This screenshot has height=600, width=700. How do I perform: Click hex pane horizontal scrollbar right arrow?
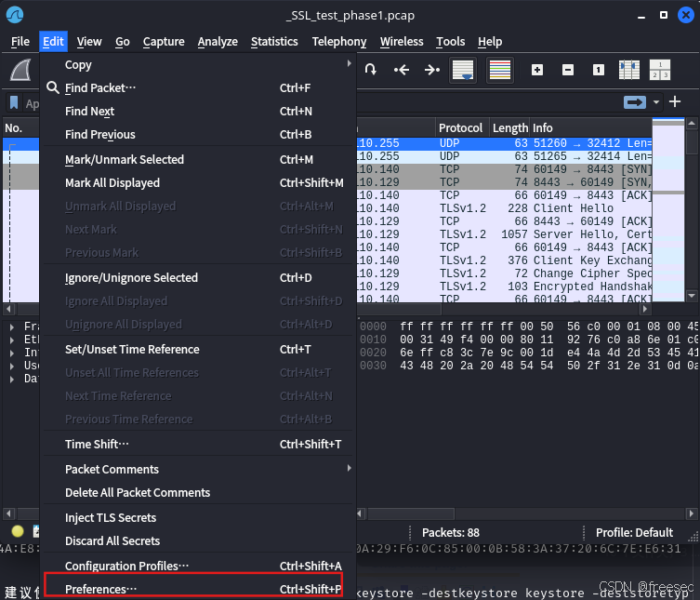tap(692, 513)
